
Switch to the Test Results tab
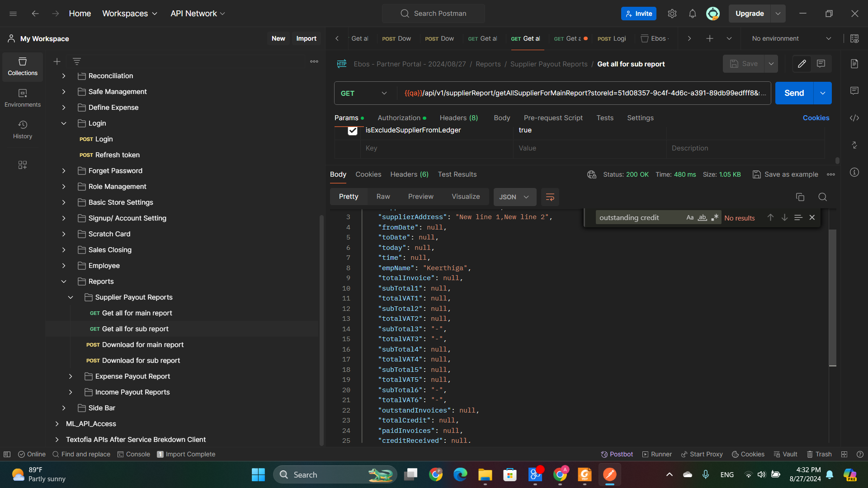(457, 174)
